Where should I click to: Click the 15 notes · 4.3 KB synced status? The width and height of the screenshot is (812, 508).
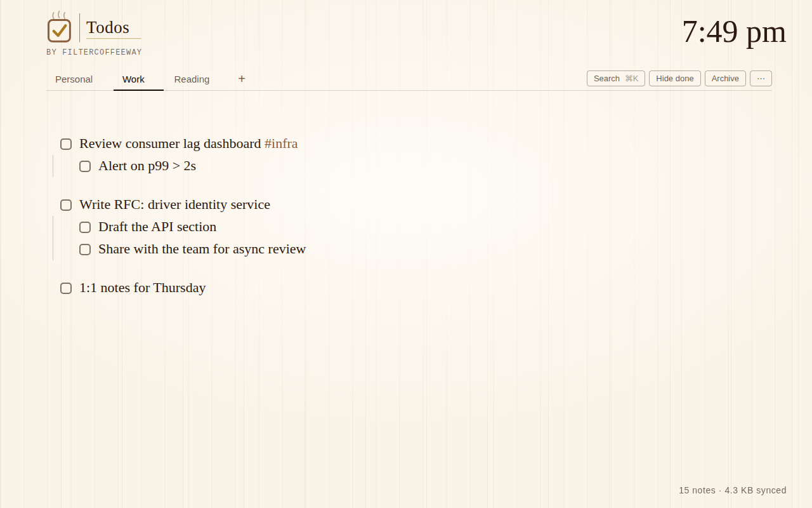pos(733,490)
